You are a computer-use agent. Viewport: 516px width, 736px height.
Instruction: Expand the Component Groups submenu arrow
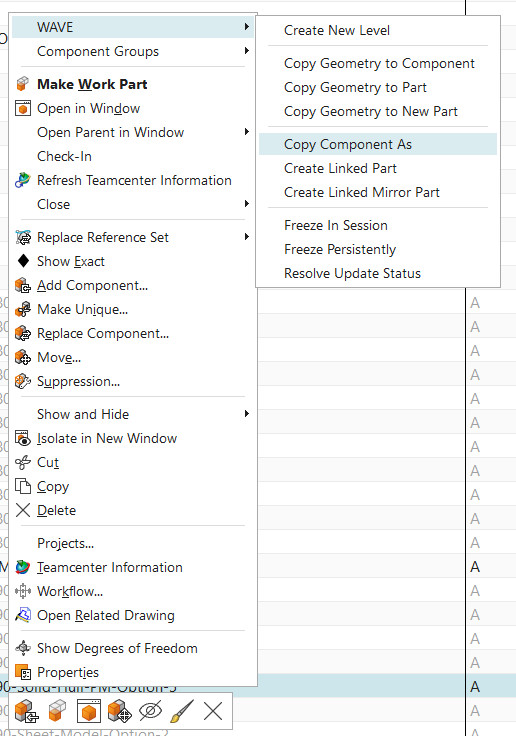point(246,51)
